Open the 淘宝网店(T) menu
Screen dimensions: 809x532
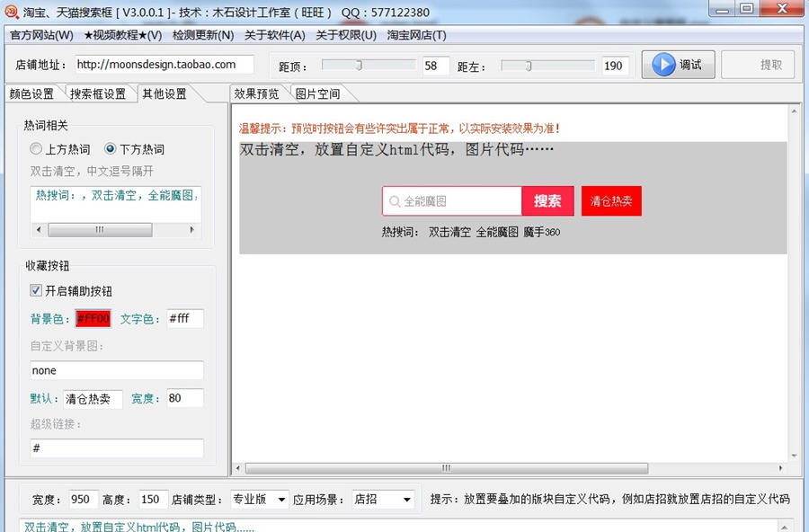(417, 35)
